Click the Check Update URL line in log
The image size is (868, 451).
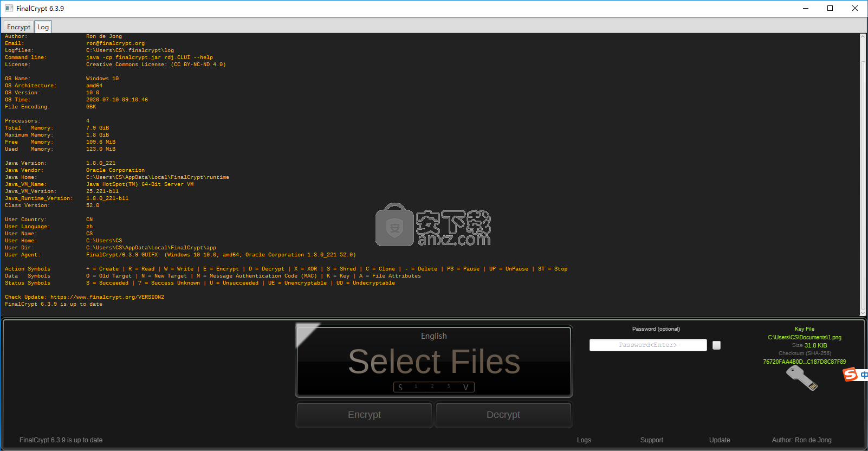pyautogui.click(x=85, y=297)
